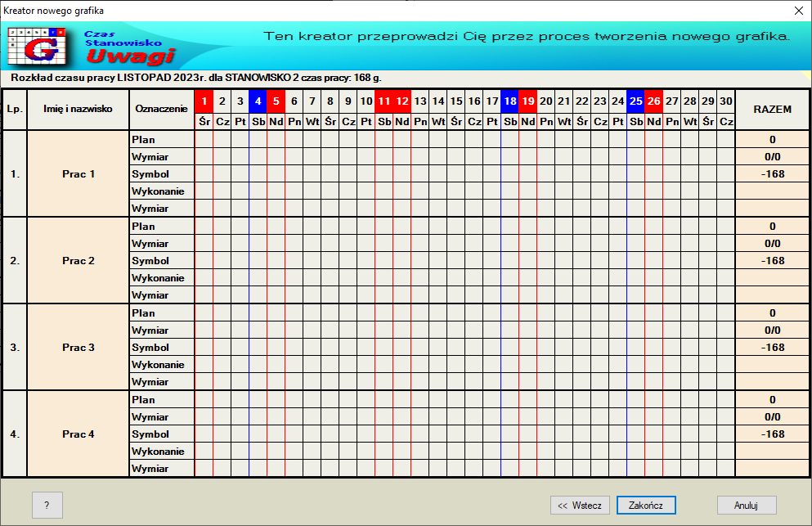Select the blue day 18 header
This screenshot has height=526, width=812.
point(509,101)
